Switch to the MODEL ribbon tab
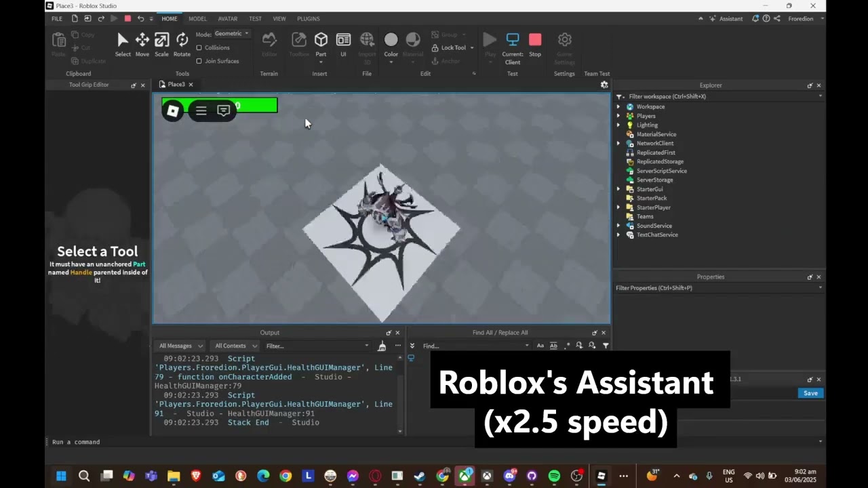868x488 pixels. [197, 18]
